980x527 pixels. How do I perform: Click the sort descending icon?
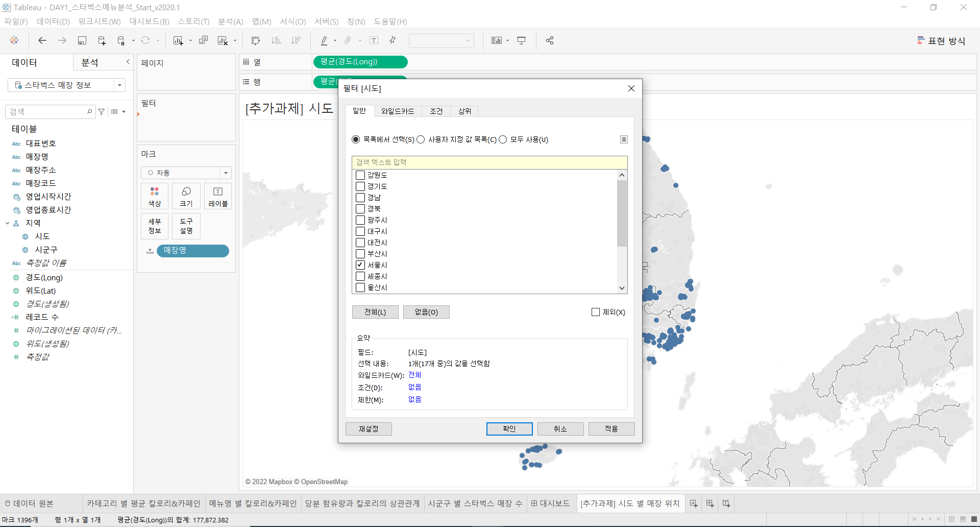point(296,40)
